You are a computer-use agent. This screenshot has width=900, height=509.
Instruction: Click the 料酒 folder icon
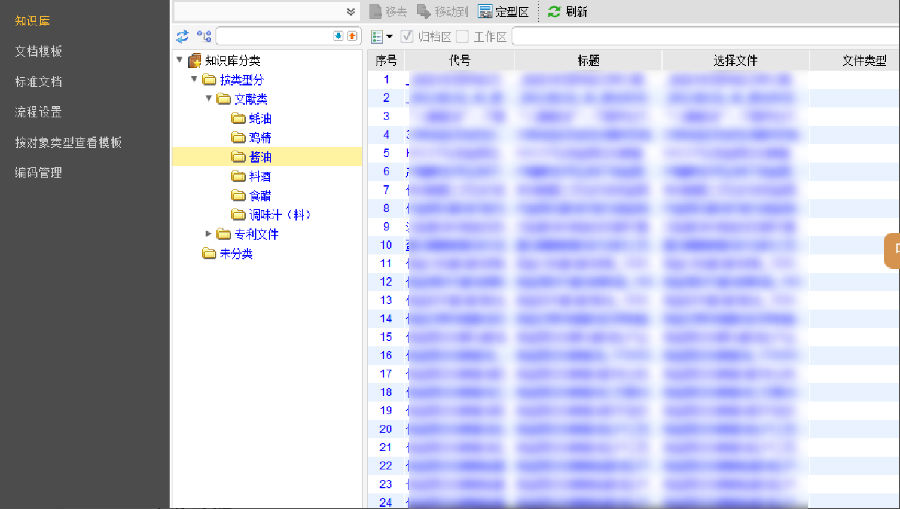[238, 176]
